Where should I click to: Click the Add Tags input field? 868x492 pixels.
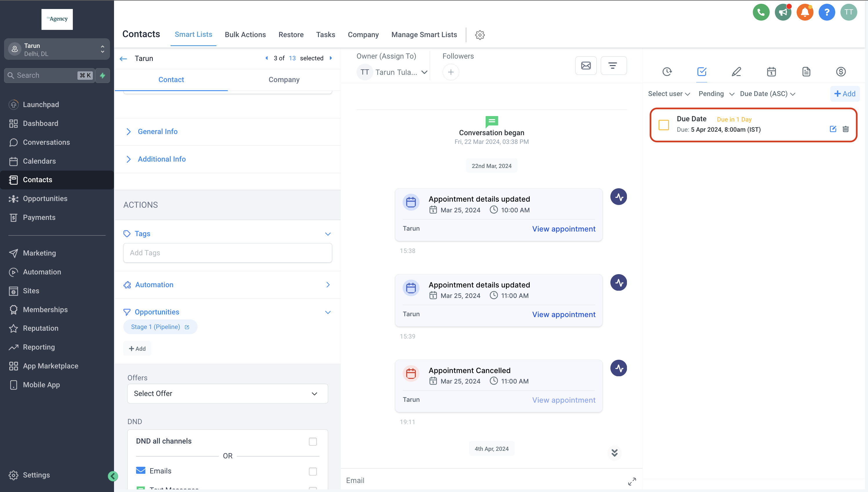tap(227, 253)
